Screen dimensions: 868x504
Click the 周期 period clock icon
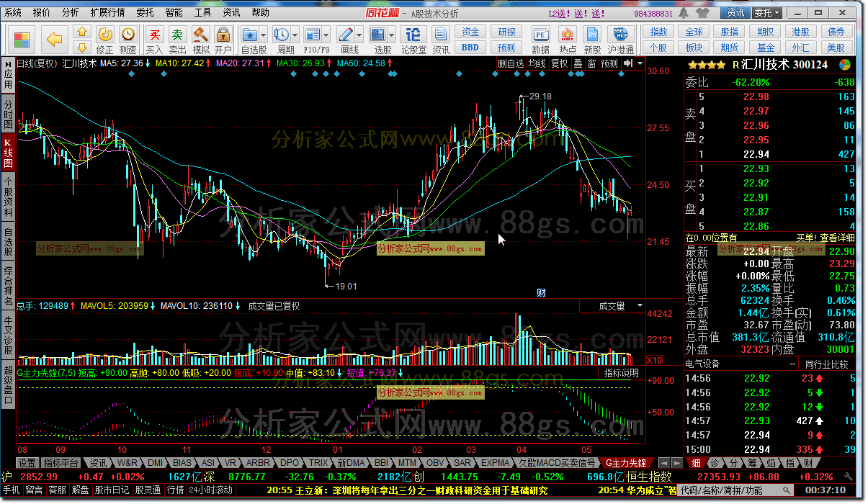[x=282, y=35]
